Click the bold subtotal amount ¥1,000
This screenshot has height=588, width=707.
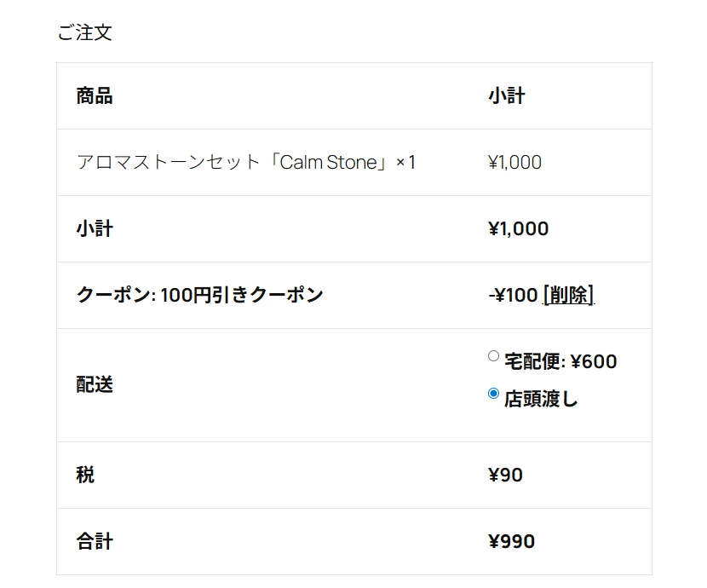[519, 228]
